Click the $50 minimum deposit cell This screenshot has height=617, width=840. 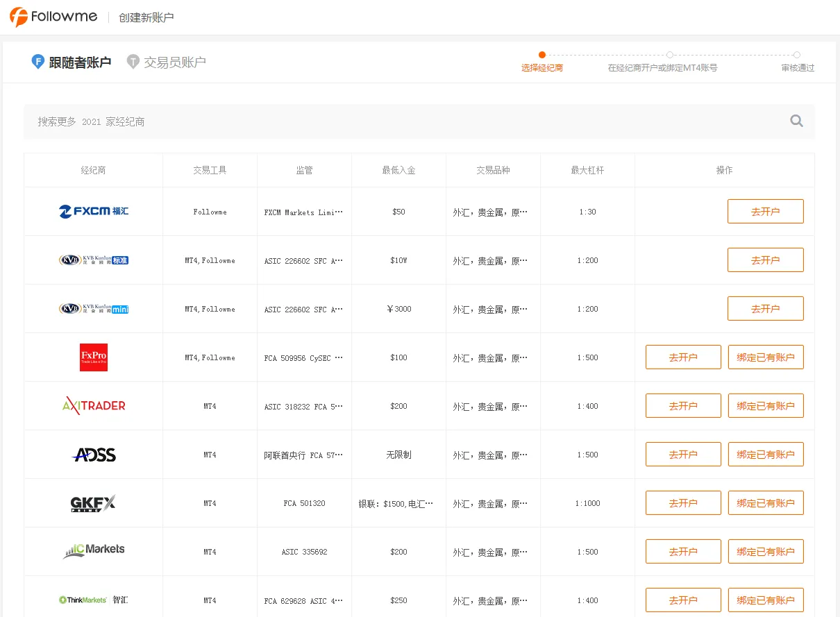[398, 212]
